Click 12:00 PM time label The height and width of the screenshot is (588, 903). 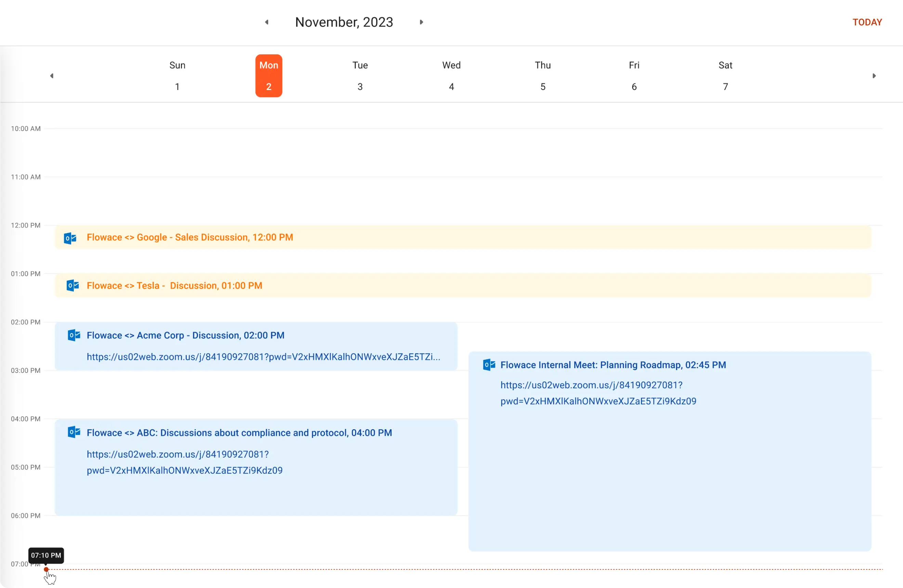pyautogui.click(x=26, y=225)
